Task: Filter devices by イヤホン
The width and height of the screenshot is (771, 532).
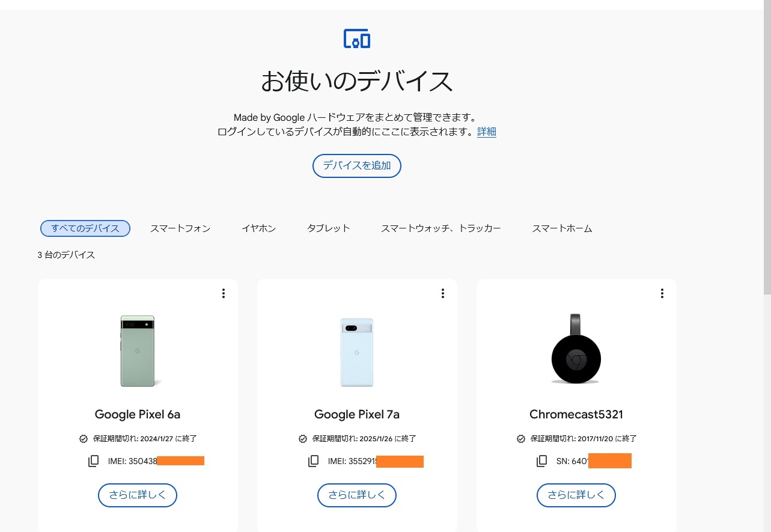Action: pos(258,228)
